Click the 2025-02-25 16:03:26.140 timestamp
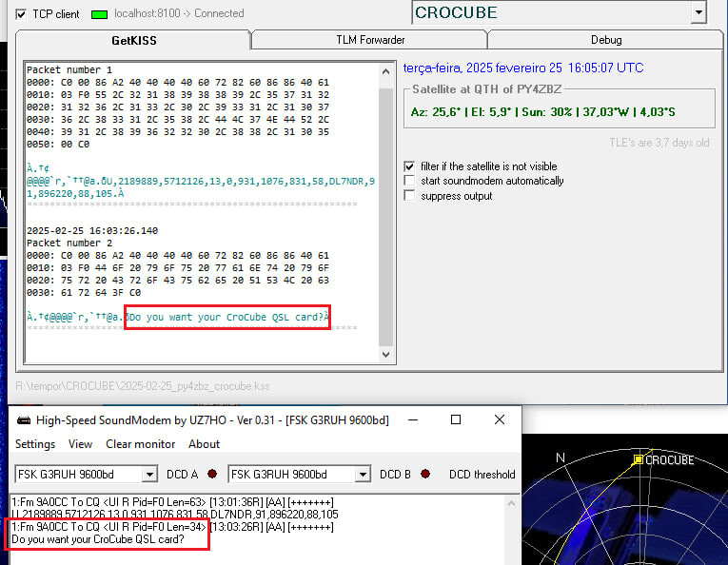 point(92,230)
